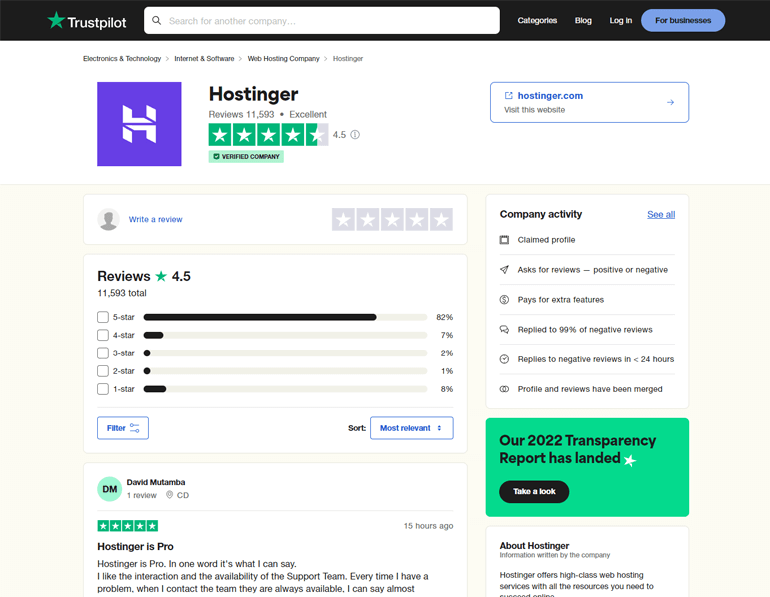Image resolution: width=770 pixels, height=597 pixels.
Task: Open Categories in the top navigation
Action: point(537,21)
